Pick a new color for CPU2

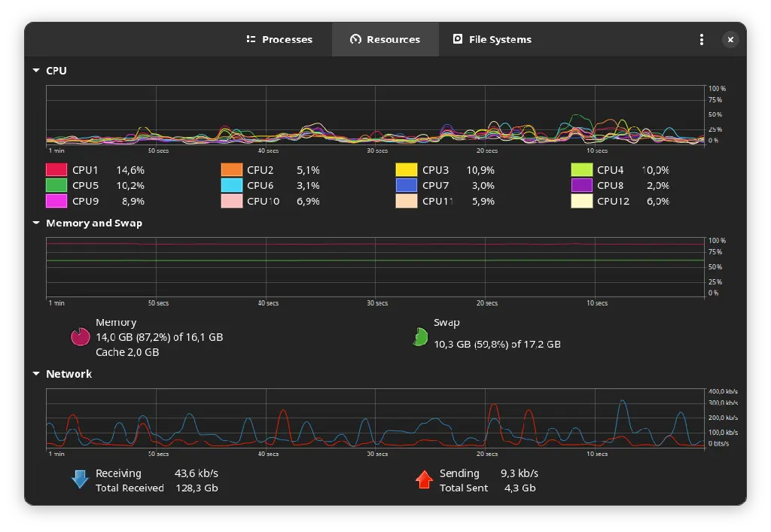(232, 170)
